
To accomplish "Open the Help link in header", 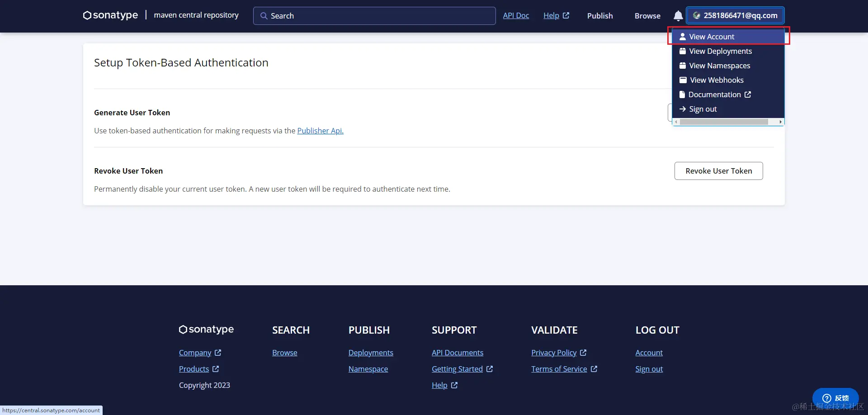I will [x=551, y=15].
